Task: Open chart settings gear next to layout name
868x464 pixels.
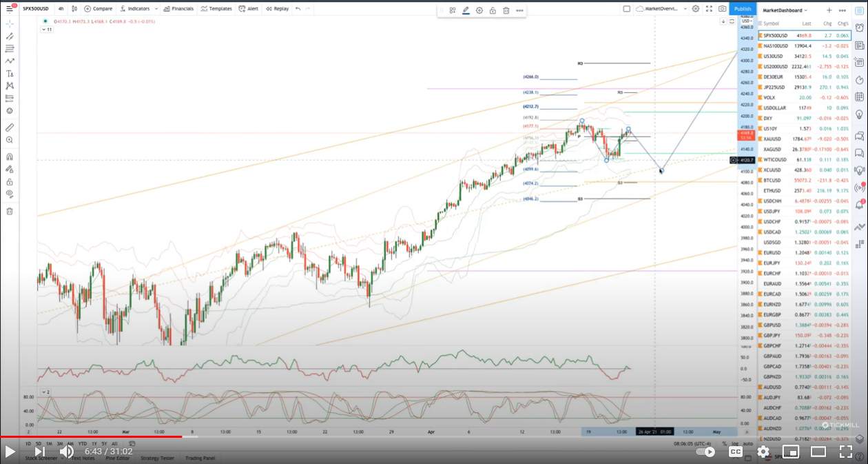Action: pos(696,9)
